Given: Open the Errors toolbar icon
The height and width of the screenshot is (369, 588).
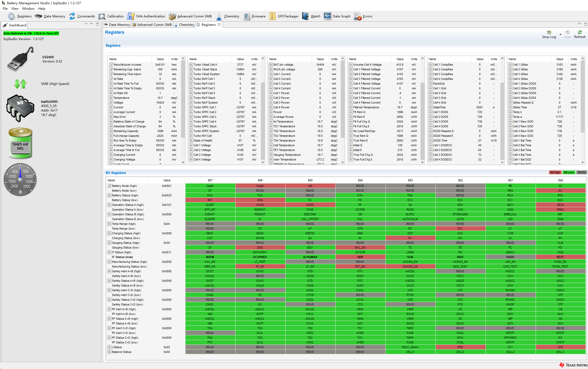Looking at the screenshot, I should pos(363,16).
